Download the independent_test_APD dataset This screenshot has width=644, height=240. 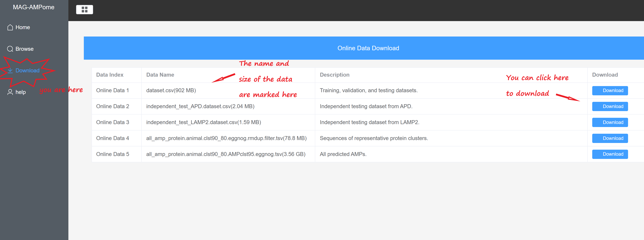(x=610, y=106)
